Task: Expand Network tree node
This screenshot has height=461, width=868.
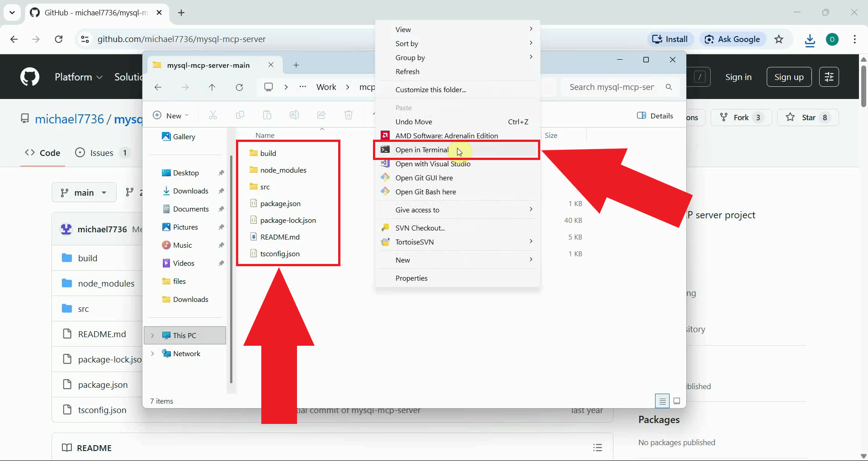Action: coord(152,353)
